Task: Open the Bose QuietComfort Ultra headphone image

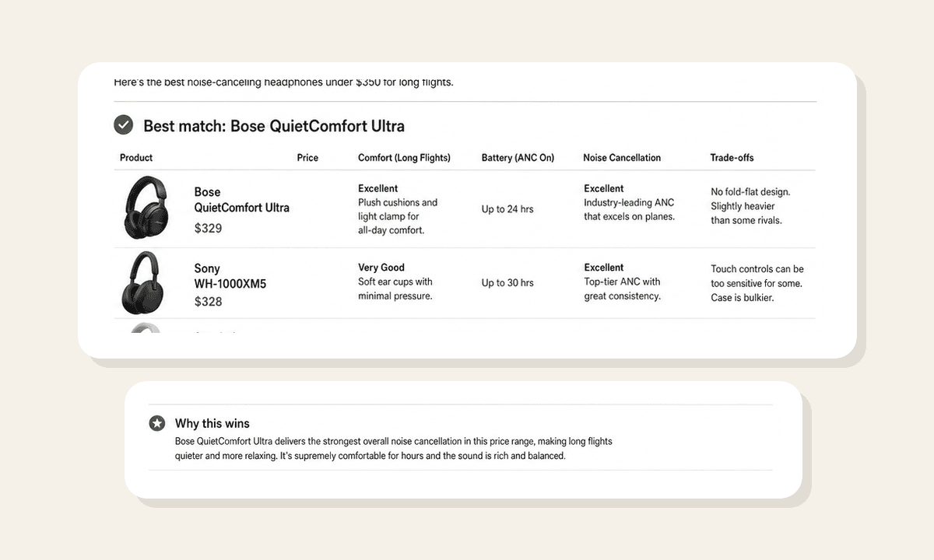Action: (x=146, y=208)
